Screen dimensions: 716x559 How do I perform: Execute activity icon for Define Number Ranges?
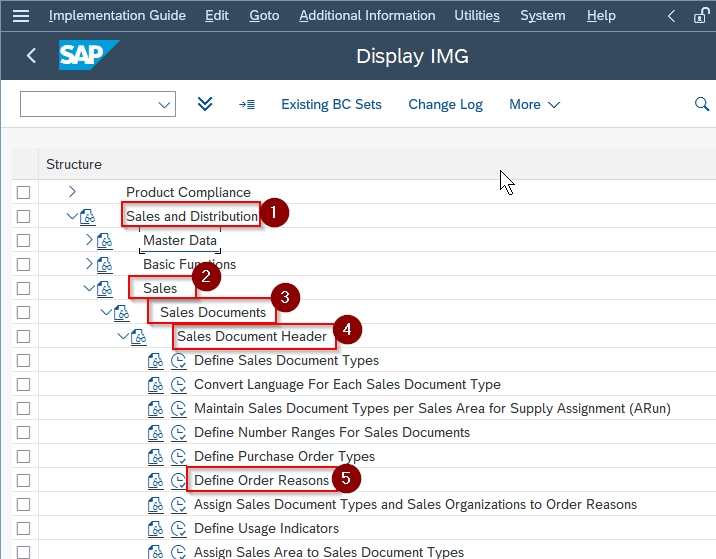pyautogui.click(x=179, y=432)
